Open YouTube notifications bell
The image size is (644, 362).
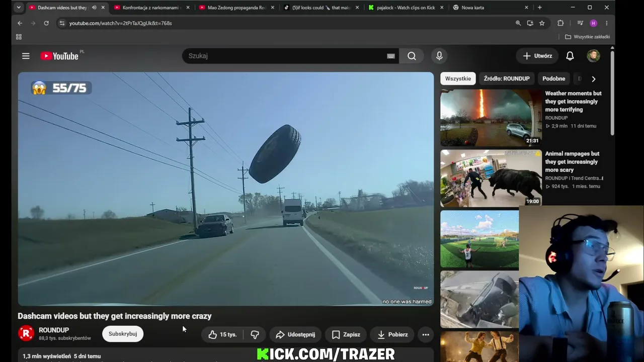[570, 56]
